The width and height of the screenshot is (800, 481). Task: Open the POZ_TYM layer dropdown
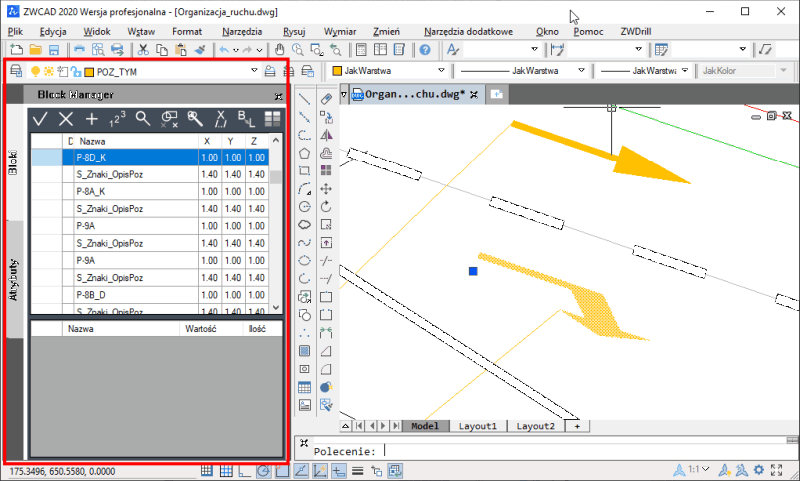tap(254, 70)
